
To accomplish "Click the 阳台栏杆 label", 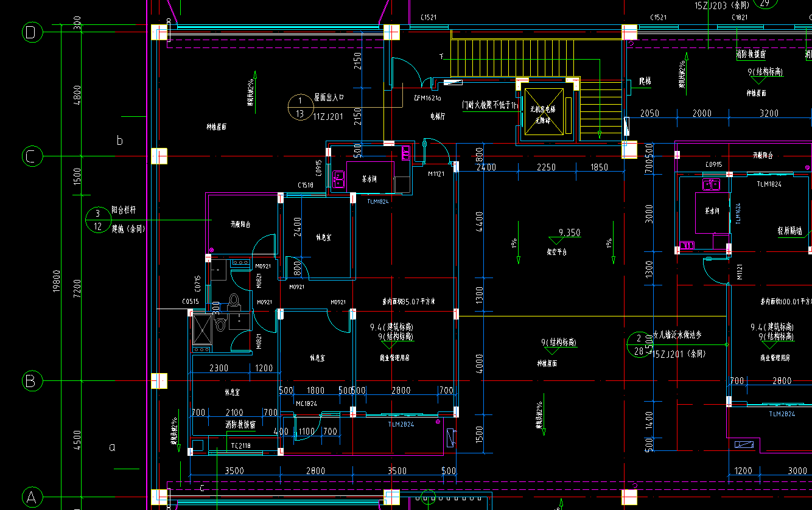I will point(124,211).
